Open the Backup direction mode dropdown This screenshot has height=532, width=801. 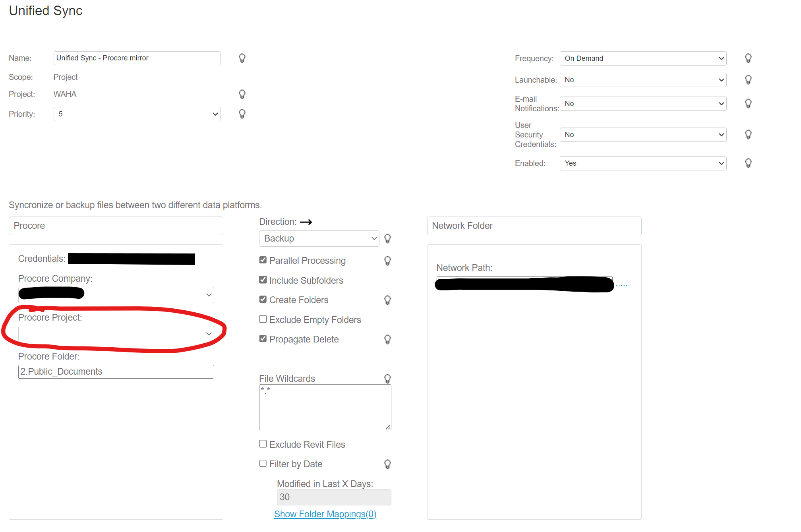(319, 238)
